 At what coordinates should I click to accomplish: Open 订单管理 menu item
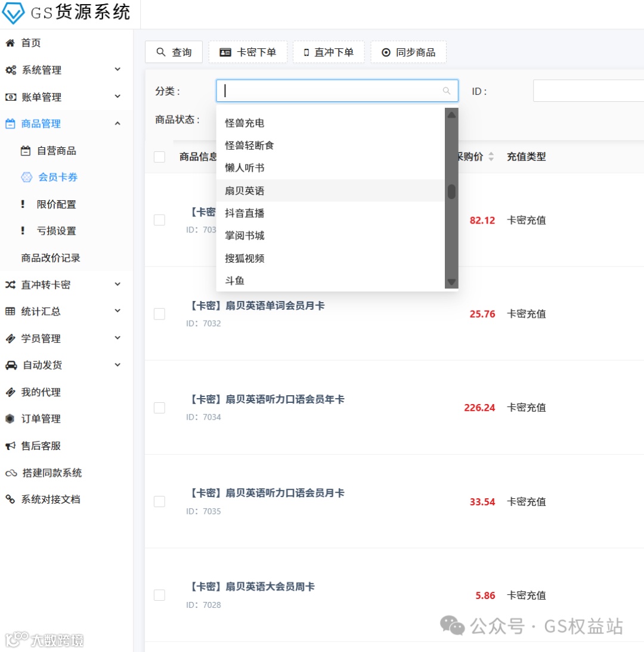[x=41, y=419]
